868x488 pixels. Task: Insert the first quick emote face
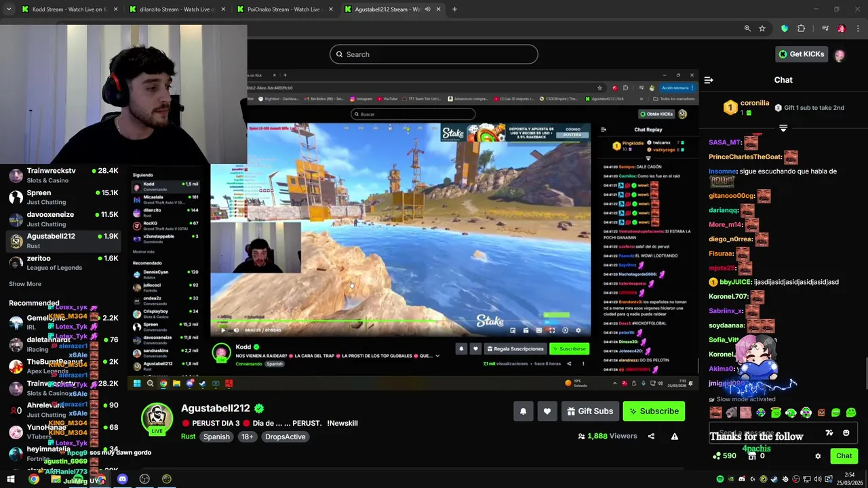point(715,413)
